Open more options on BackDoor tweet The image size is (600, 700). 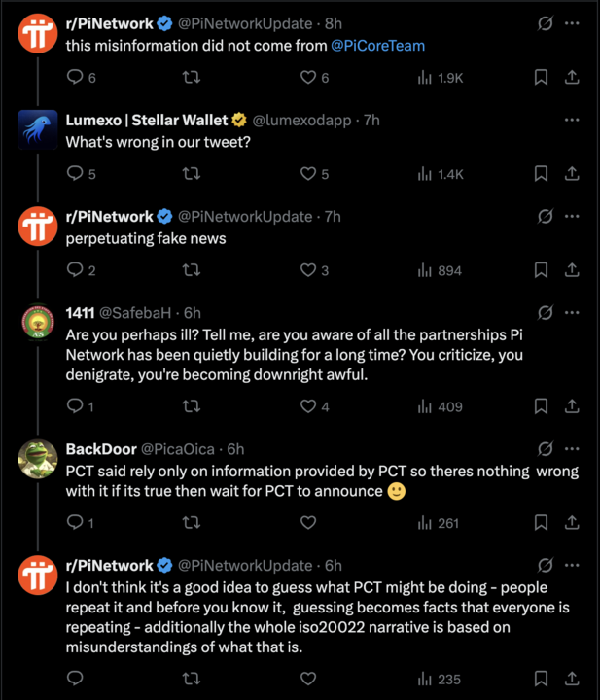(x=573, y=449)
